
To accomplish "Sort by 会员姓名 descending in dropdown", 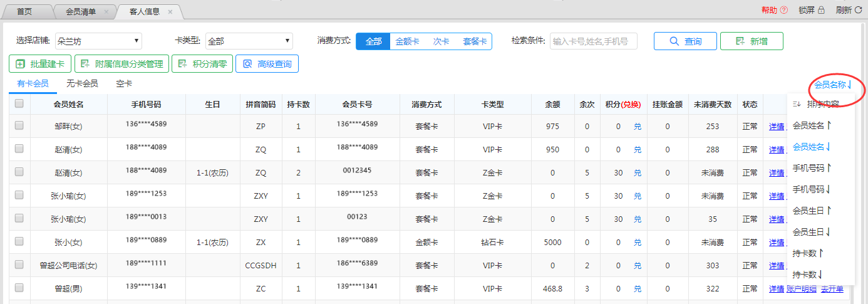I will pyautogui.click(x=812, y=147).
